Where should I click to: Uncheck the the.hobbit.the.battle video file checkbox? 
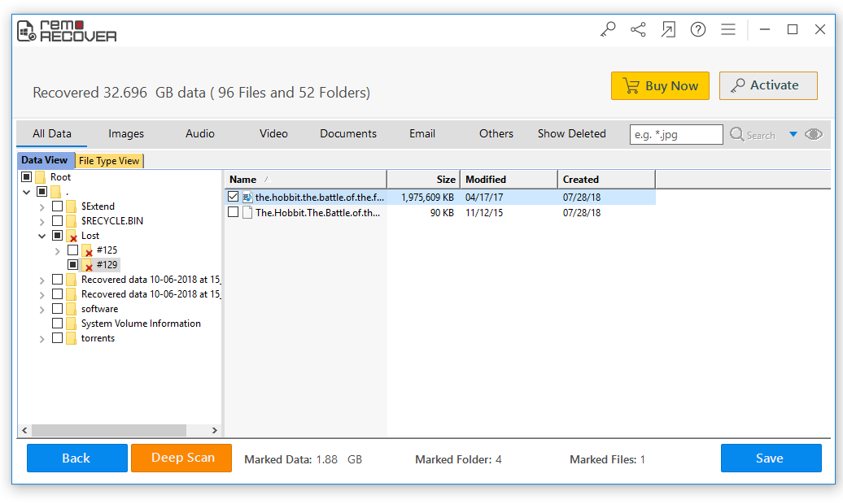coord(233,197)
